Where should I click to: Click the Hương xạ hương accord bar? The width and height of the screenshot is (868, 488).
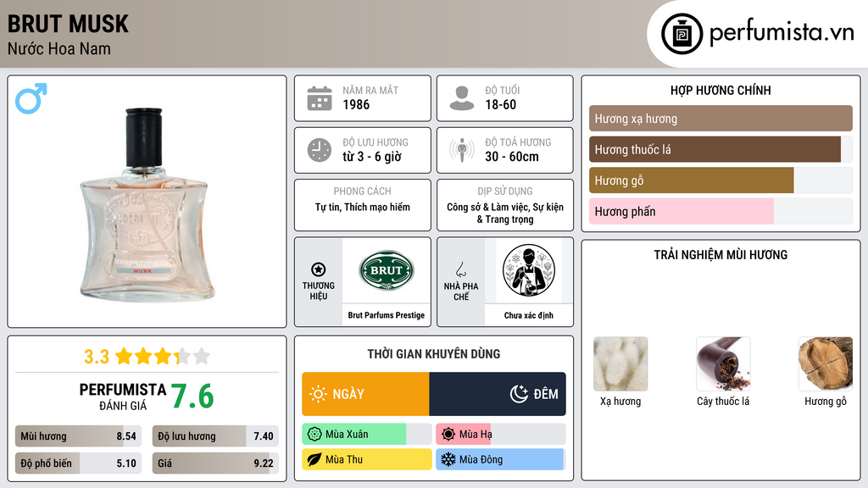pyautogui.click(x=721, y=119)
